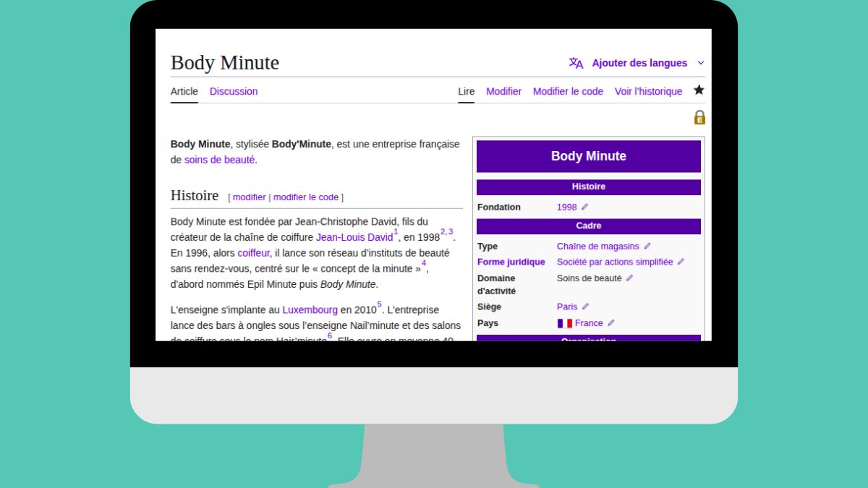Viewport: 868px width, 488px height.
Task: Toggle the watchlist star icon
Action: tap(699, 90)
